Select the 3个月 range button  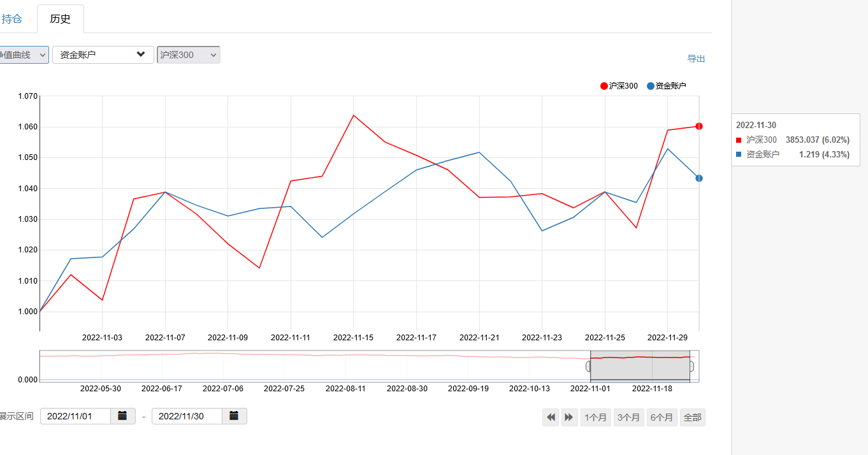pos(628,417)
